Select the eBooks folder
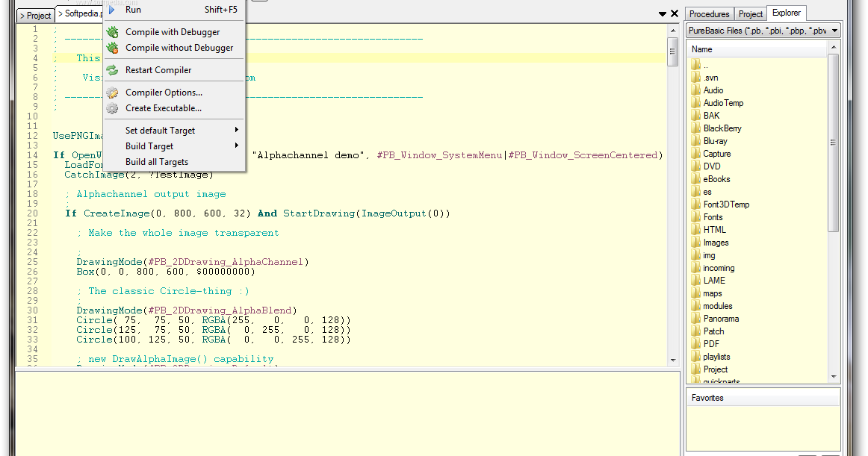The height and width of the screenshot is (456, 868). (716, 179)
